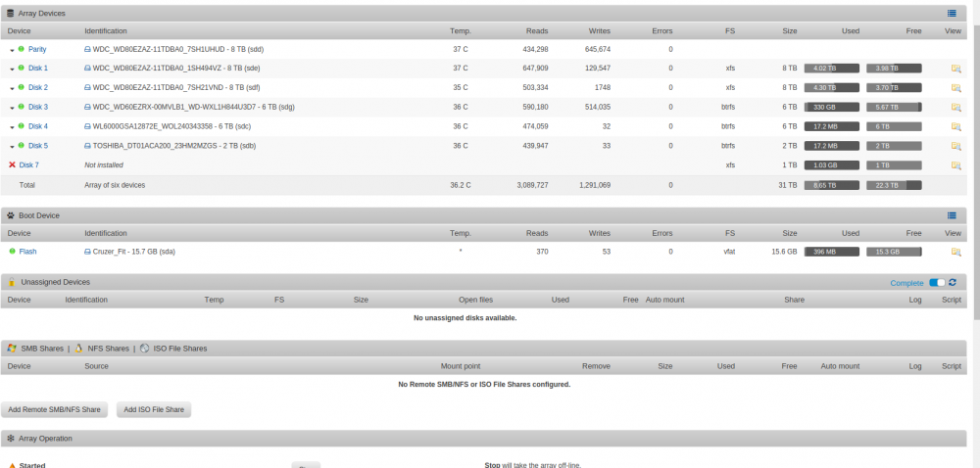This screenshot has width=980, height=468.
Task: Click the Array Devices section header
Action: (x=484, y=13)
